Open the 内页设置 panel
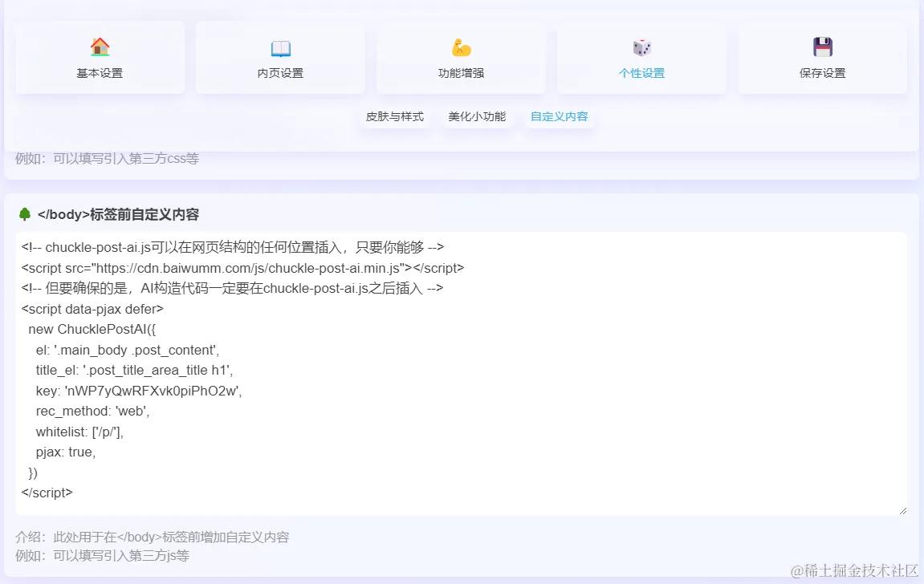Image resolution: width=924 pixels, height=584 pixels. click(x=279, y=58)
